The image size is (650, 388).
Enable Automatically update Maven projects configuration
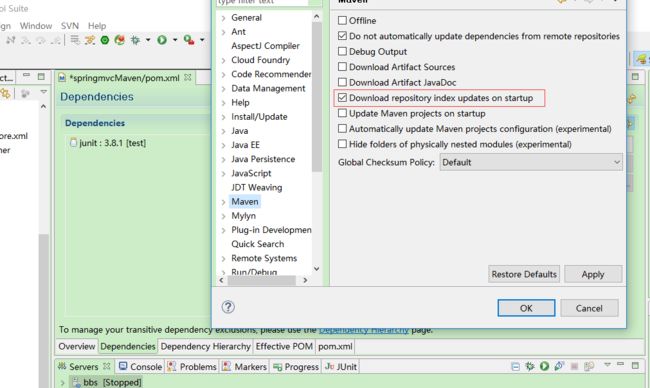[342, 129]
